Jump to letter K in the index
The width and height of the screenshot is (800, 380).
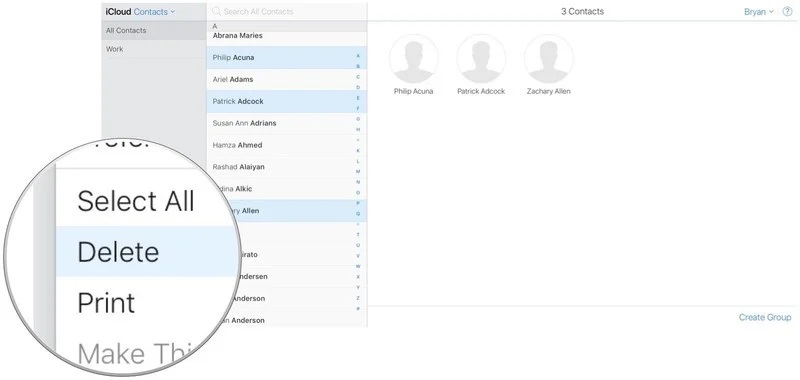tap(358, 150)
